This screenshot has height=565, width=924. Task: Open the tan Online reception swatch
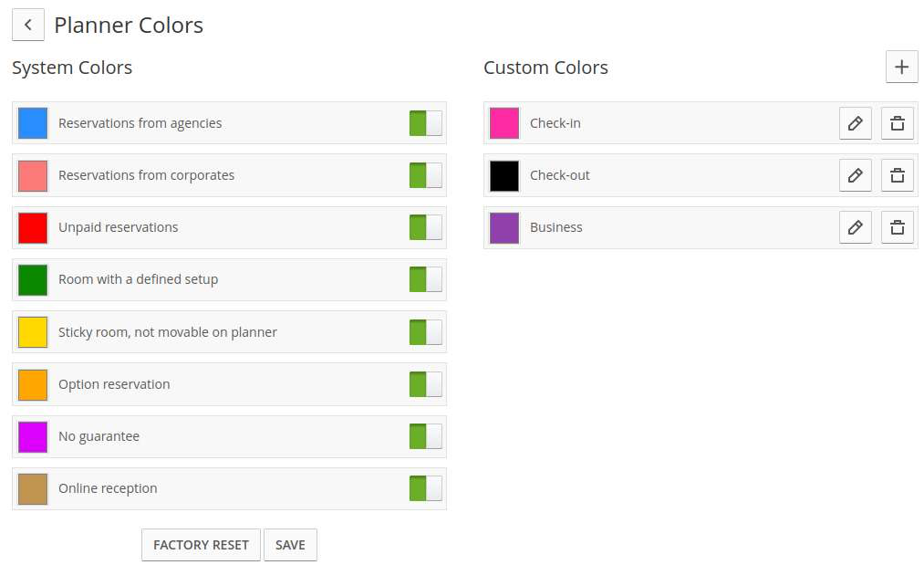pos(33,488)
